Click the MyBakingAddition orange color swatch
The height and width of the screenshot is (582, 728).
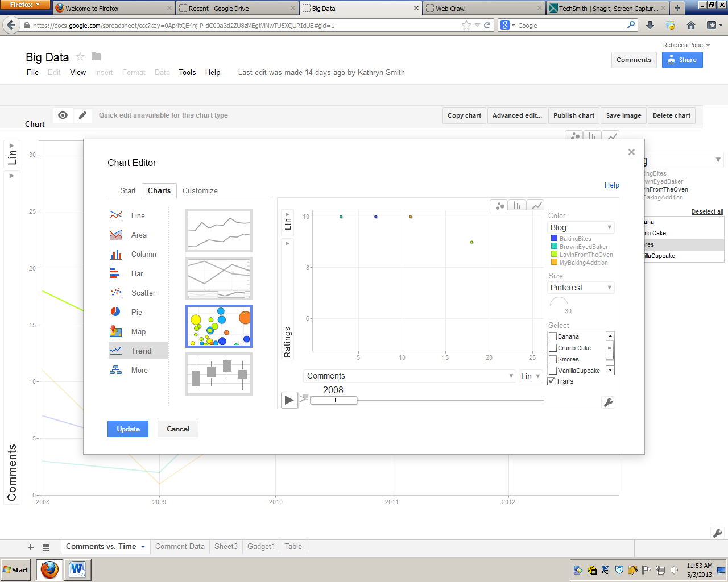[x=554, y=262]
